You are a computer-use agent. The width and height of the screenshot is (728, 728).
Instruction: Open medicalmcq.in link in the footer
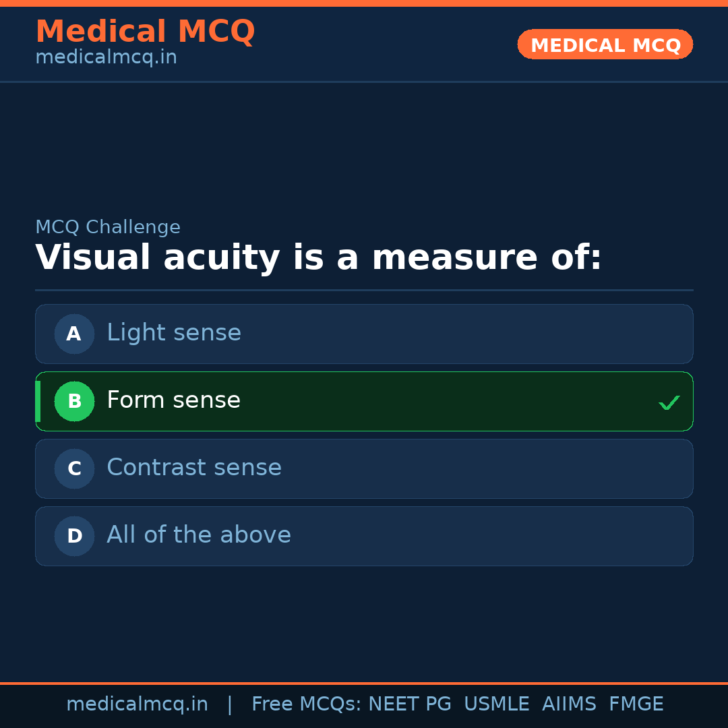click(x=137, y=704)
